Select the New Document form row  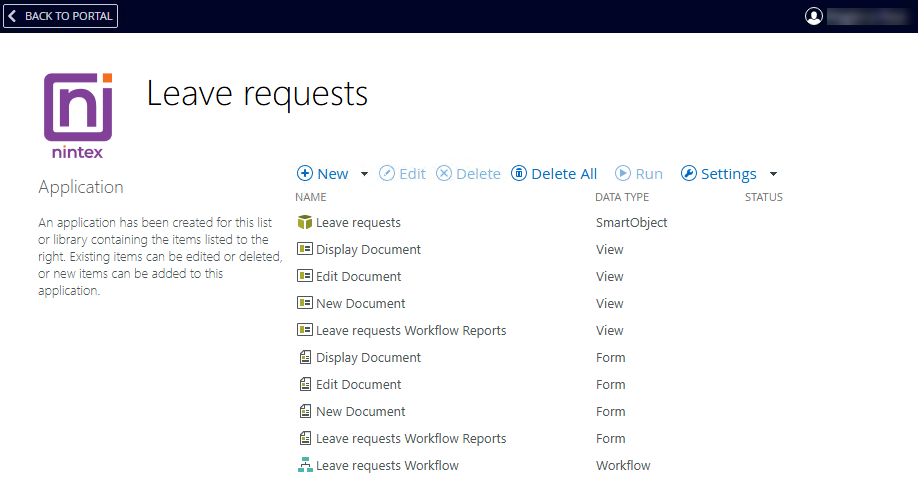(x=360, y=412)
